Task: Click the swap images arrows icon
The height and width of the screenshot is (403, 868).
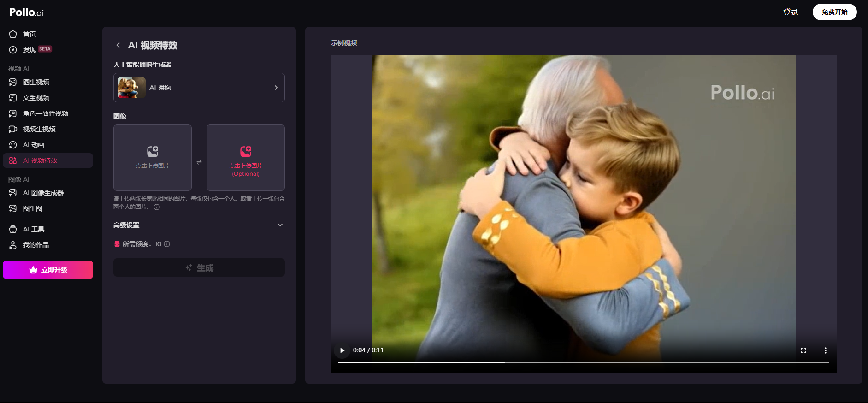Action: pyautogui.click(x=199, y=162)
